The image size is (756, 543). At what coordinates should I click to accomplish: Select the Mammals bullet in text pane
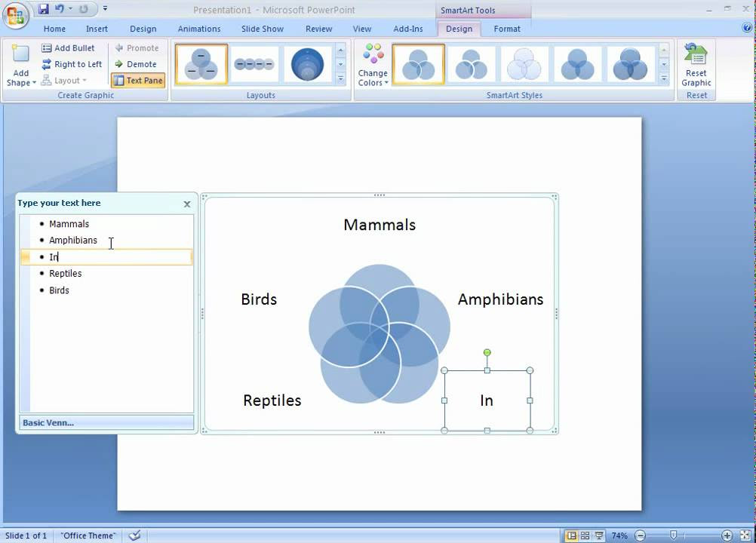point(69,224)
